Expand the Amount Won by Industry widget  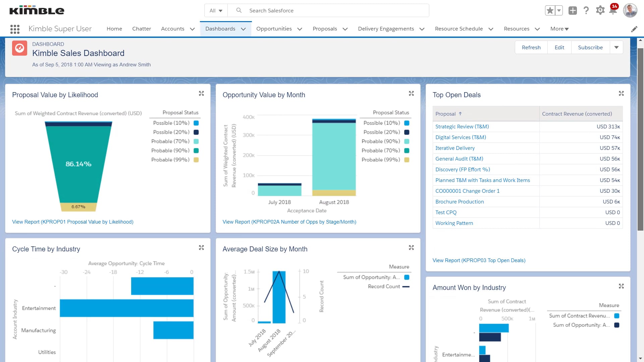(x=621, y=286)
